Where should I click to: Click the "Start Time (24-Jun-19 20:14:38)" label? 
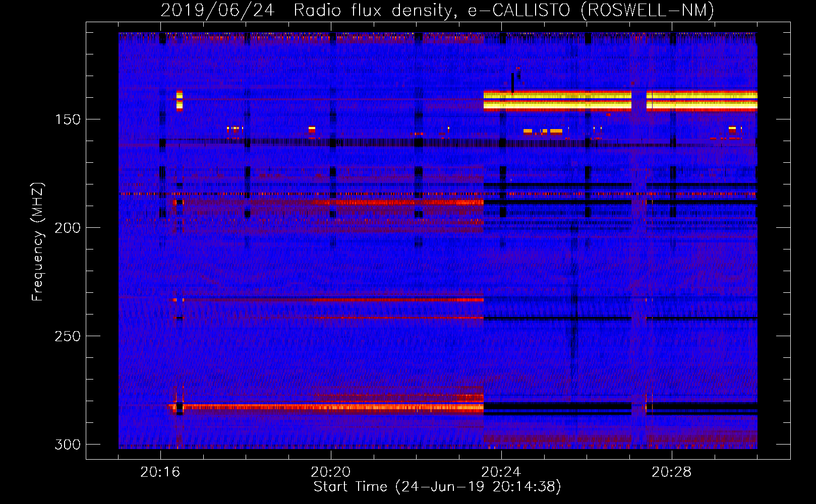437,487
